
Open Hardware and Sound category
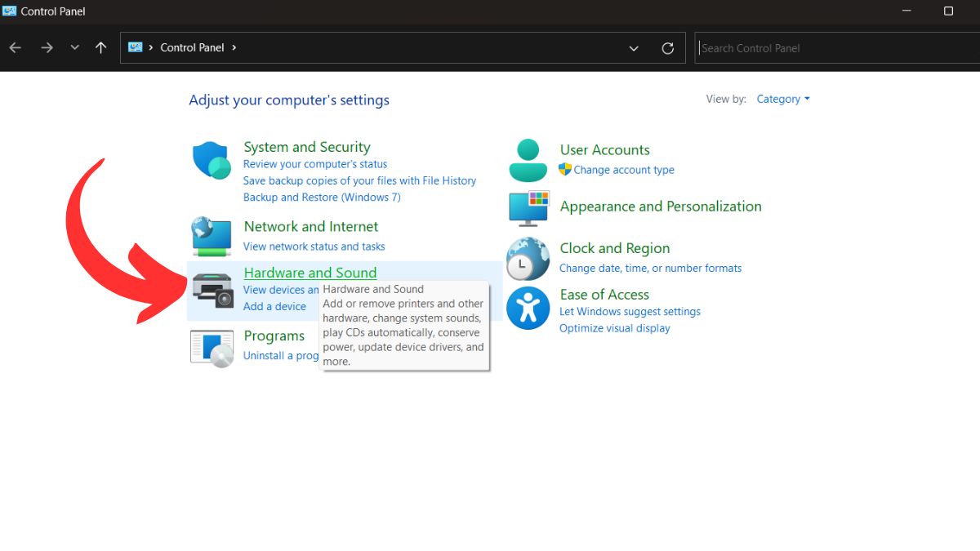click(310, 273)
